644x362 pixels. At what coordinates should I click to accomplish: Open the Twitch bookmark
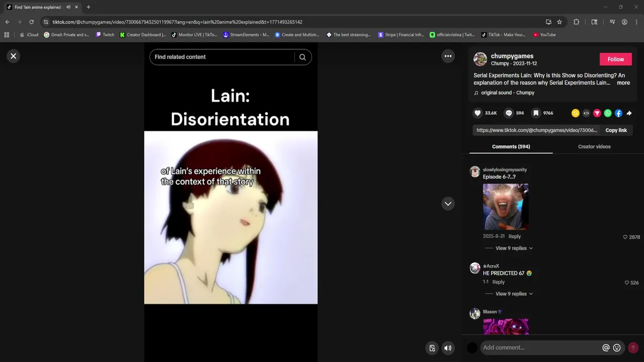pos(105,35)
